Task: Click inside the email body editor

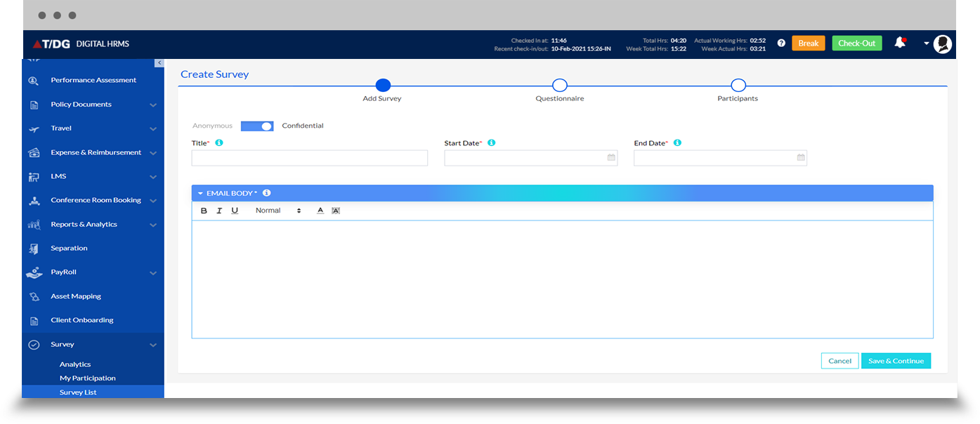Action: 563,279
